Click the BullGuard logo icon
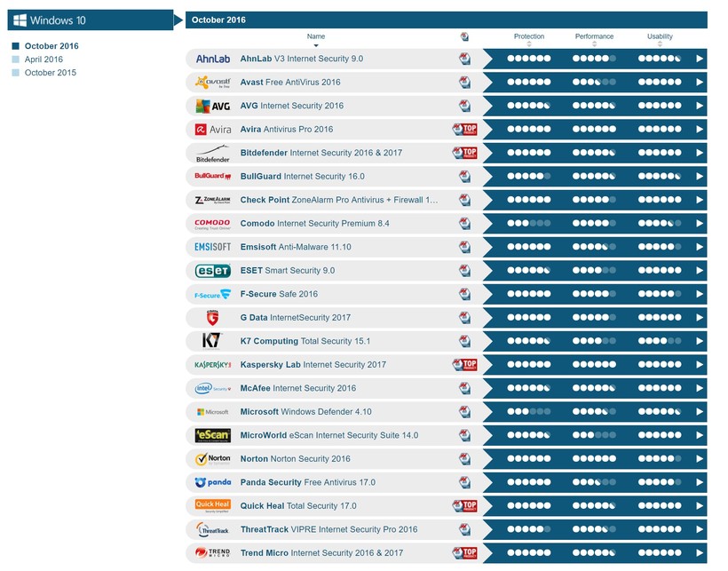The image size is (728, 571). point(213,177)
